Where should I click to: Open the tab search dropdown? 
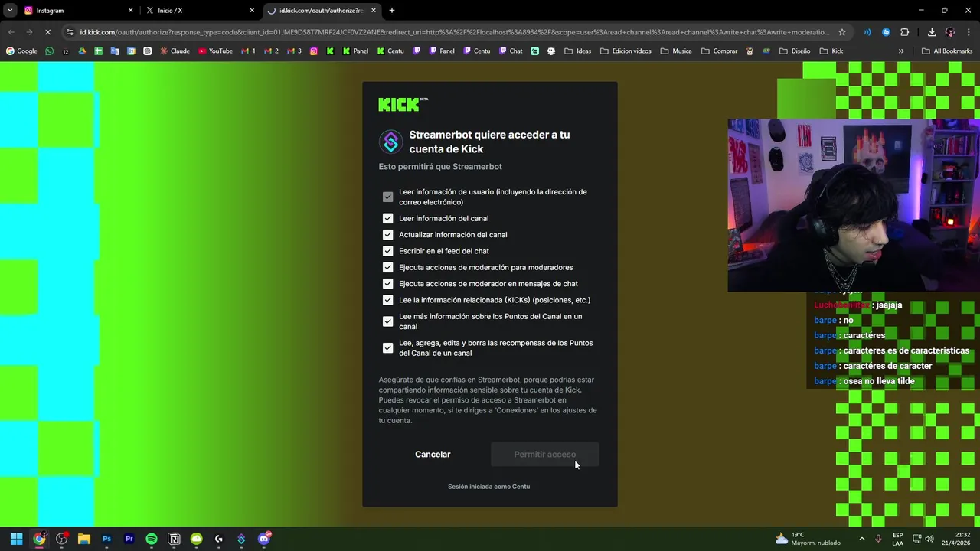point(9,11)
